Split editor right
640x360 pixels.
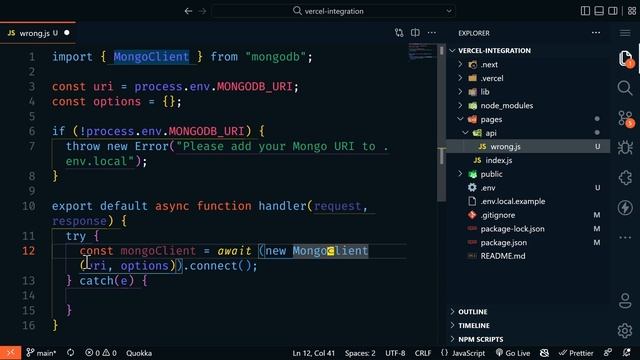(x=415, y=33)
